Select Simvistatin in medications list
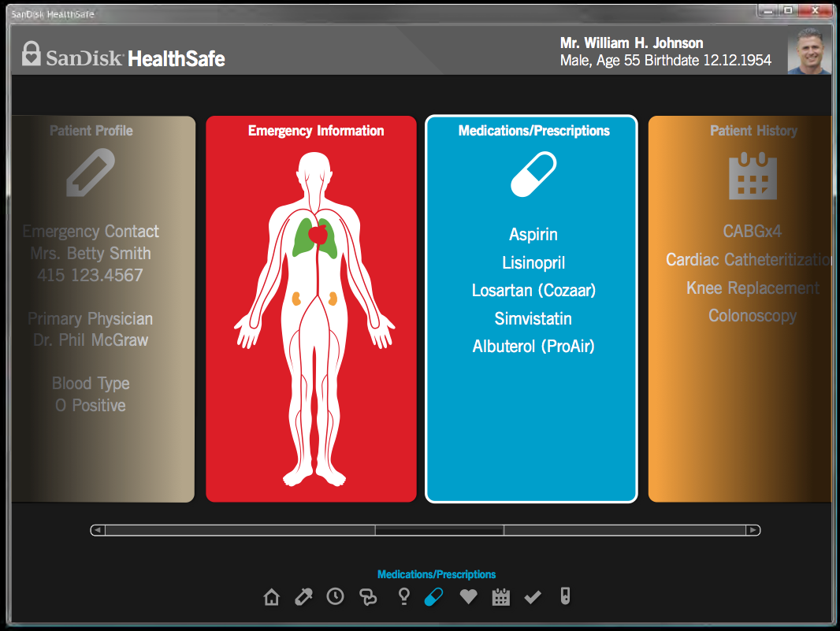Screen dimensions: 840x631 point(533,319)
